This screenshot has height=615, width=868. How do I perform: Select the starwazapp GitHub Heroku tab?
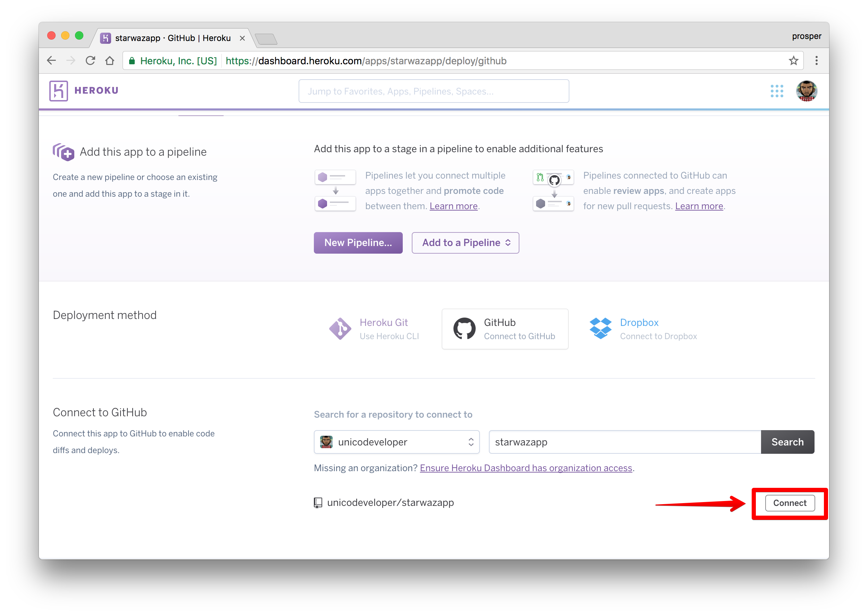[173, 38]
